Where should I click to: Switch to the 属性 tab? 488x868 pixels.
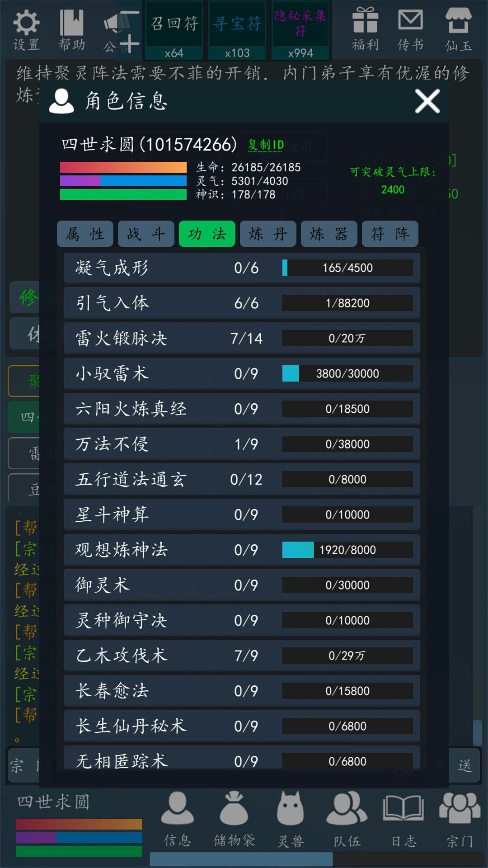[x=85, y=234]
